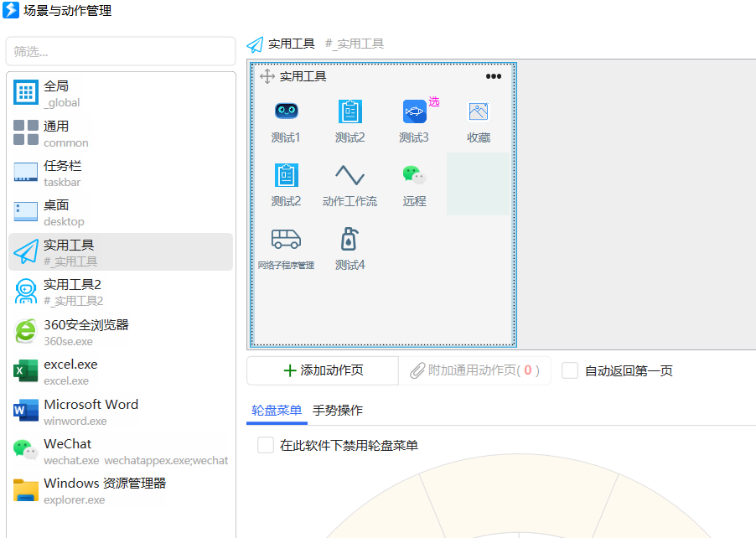Select the Windows 资源管理器 folder icon
This screenshot has width=756, height=538.
25,489
